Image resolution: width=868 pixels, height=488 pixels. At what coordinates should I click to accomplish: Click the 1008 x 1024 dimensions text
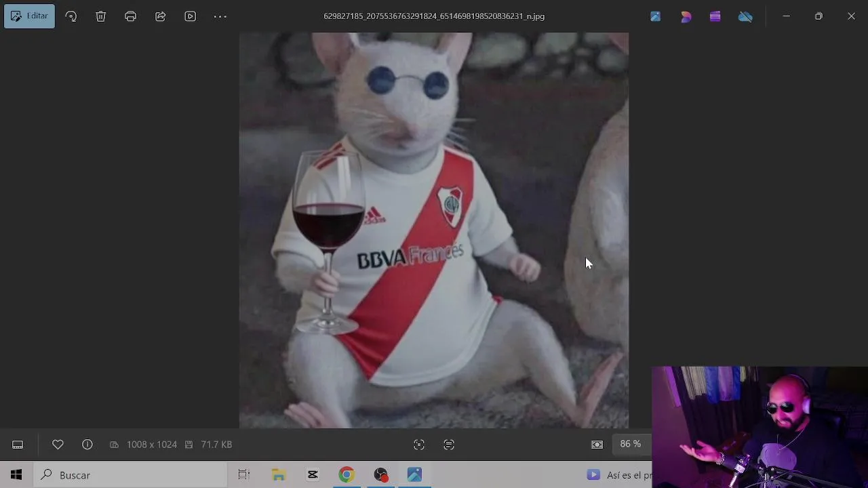(x=152, y=445)
